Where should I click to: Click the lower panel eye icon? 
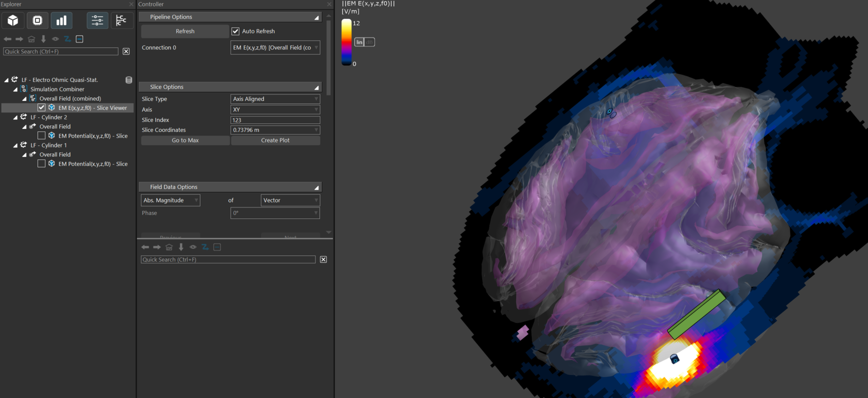pos(193,247)
